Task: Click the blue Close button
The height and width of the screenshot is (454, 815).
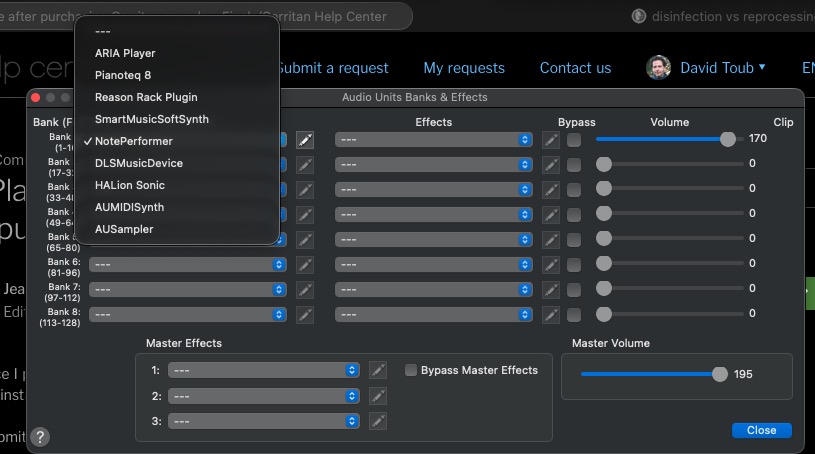Action: 761,430
